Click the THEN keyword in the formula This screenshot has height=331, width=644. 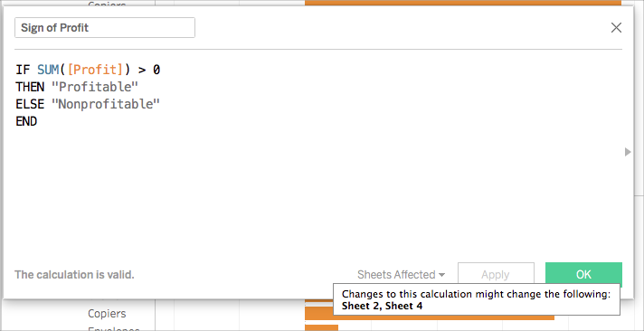pyautogui.click(x=30, y=87)
